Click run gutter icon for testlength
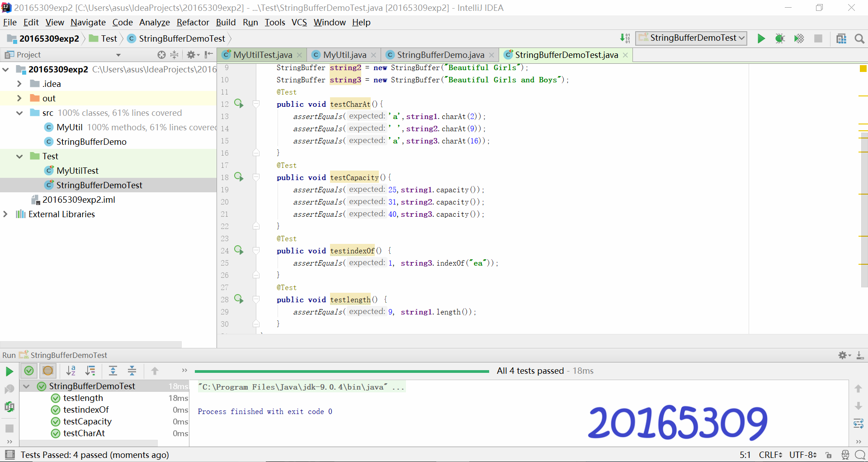The width and height of the screenshot is (868, 462). pyautogui.click(x=239, y=300)
